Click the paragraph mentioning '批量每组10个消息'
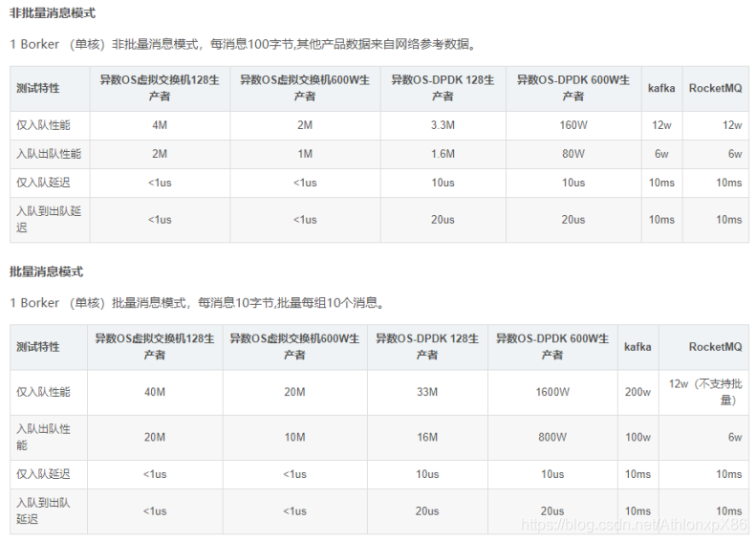This screenshot has width=756, height=542. [x=198, y=303]
